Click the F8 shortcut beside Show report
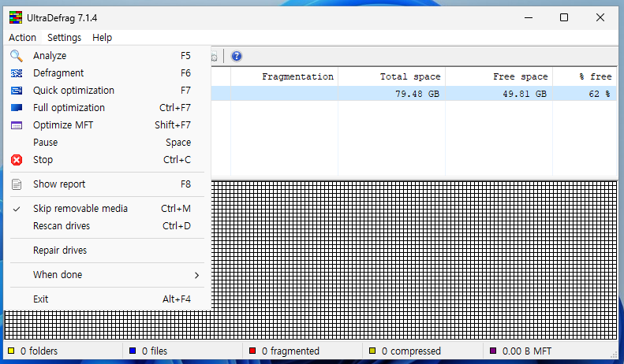Image resolution: width=624 pixels, height=364 pixels. point(185,184)
